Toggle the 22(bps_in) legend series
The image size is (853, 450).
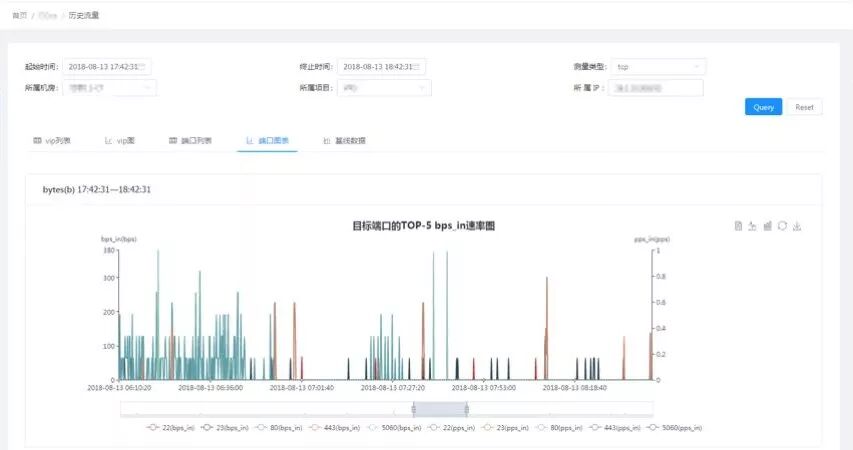click(x=170, y=428)
